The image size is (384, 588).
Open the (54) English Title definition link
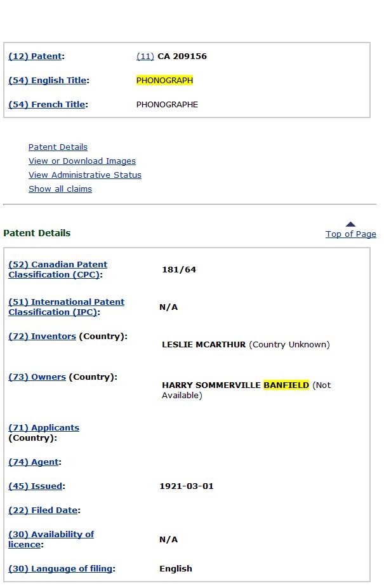point(47,81)
